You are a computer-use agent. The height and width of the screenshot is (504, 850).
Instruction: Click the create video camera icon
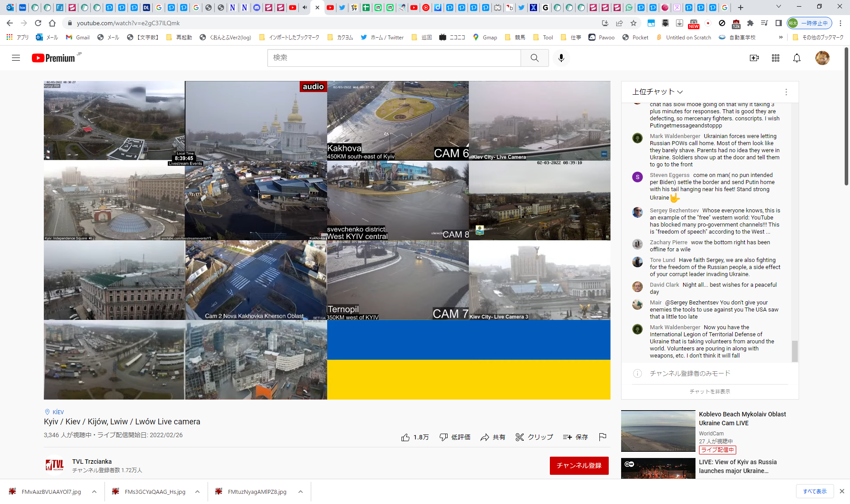[754, 58]
